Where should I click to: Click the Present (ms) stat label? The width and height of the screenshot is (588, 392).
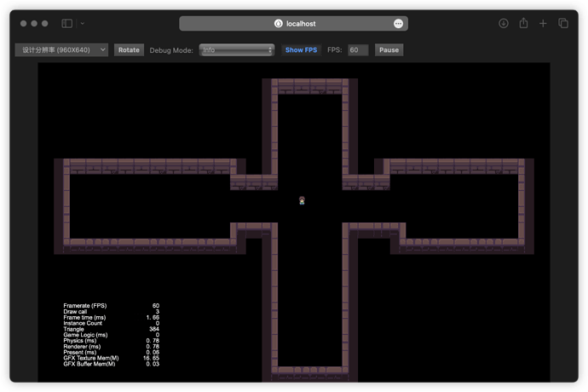[80, 352]
